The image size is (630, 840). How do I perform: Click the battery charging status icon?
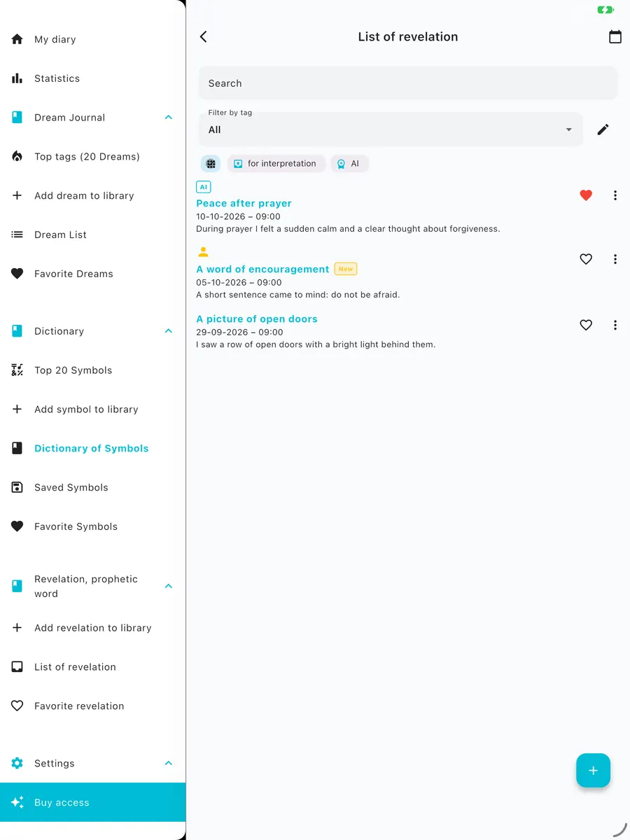point(605,10)
